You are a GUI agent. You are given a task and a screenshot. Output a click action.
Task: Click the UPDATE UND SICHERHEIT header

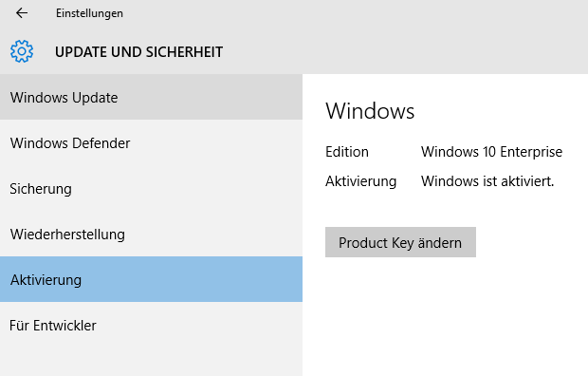[138, 52]
